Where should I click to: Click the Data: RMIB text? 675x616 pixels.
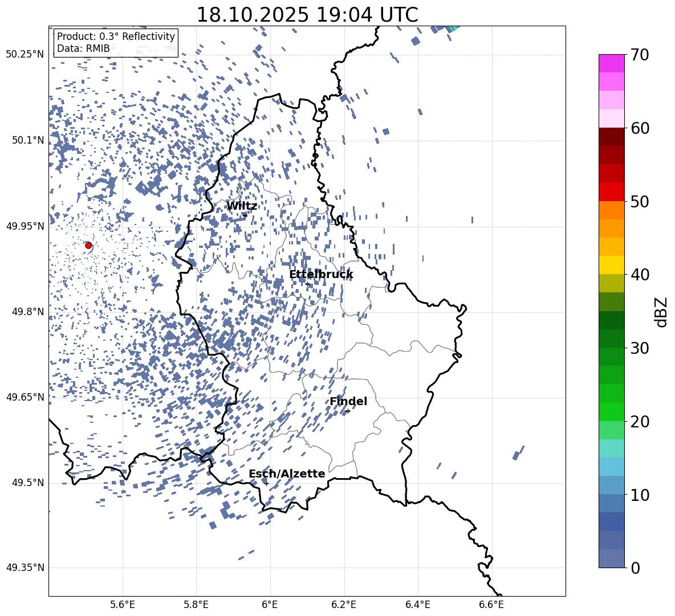(83, 48)
